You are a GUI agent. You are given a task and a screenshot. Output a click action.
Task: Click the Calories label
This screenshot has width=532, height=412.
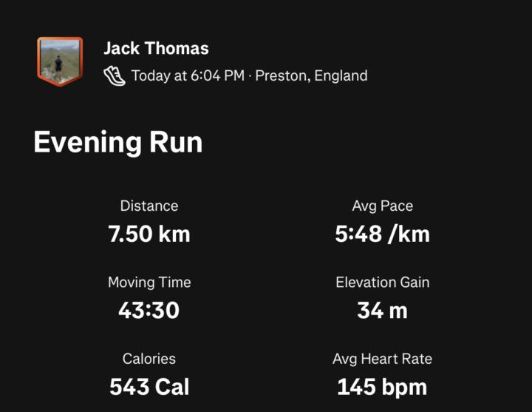[149, 359]
